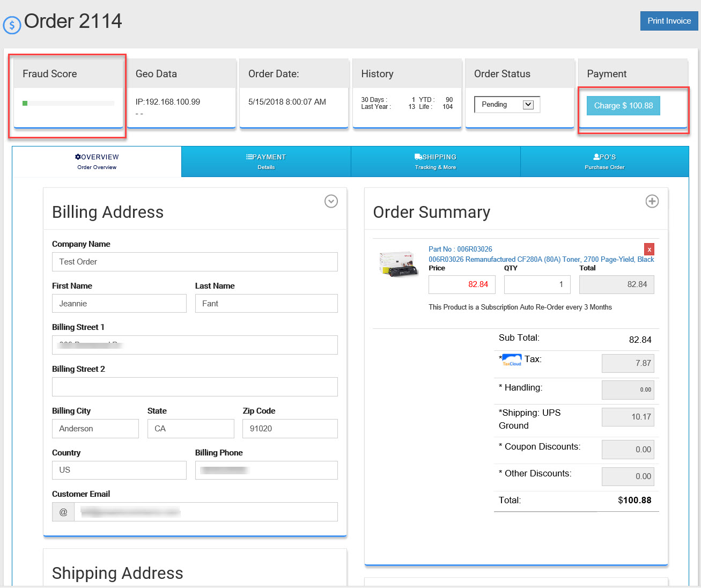Click the Zip Code field
Screen dimensions: 701x588
[x=290, y=429]
